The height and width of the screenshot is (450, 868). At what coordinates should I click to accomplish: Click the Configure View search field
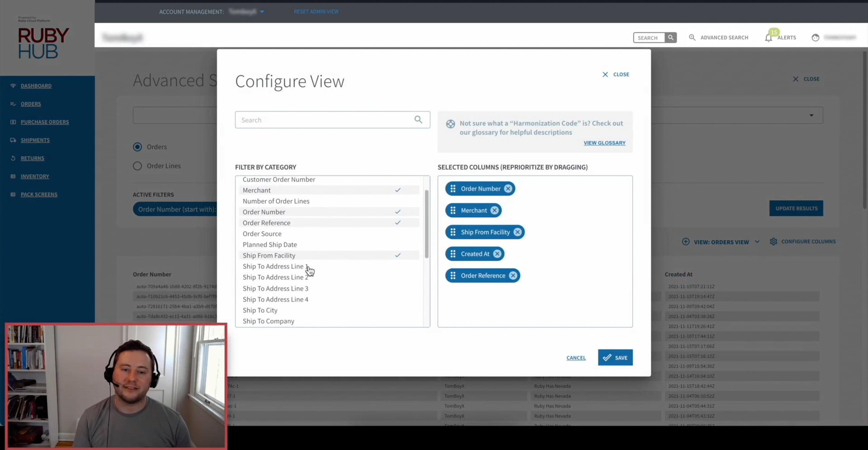332,120
